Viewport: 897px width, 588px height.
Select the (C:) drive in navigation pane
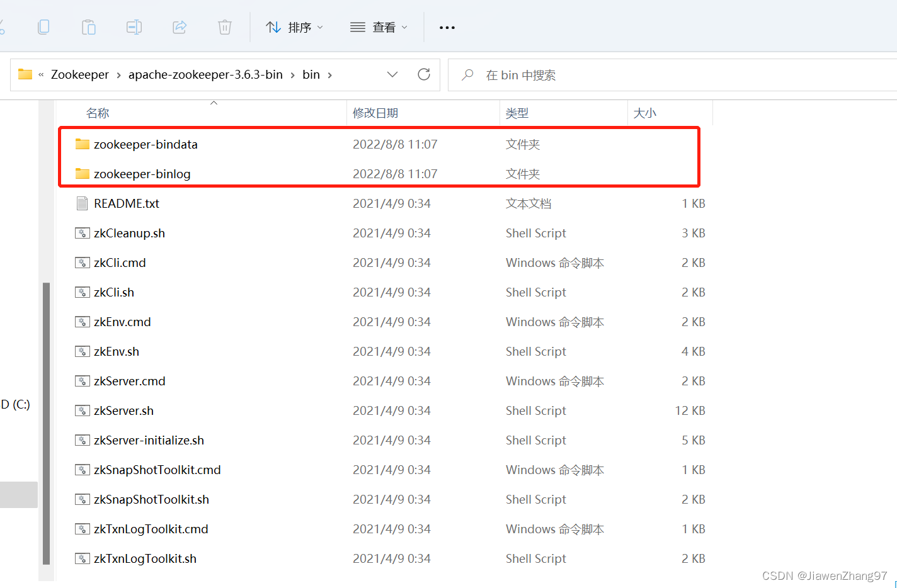pos(15,404)
